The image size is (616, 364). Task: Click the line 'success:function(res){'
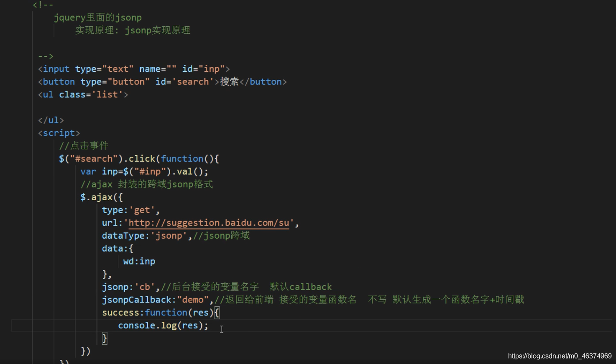tap(161, 313)
